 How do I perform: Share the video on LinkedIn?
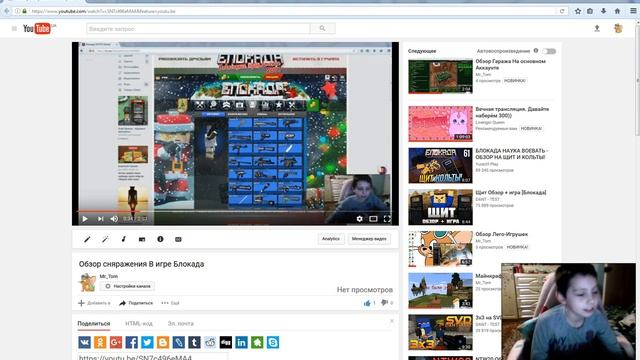242,342
